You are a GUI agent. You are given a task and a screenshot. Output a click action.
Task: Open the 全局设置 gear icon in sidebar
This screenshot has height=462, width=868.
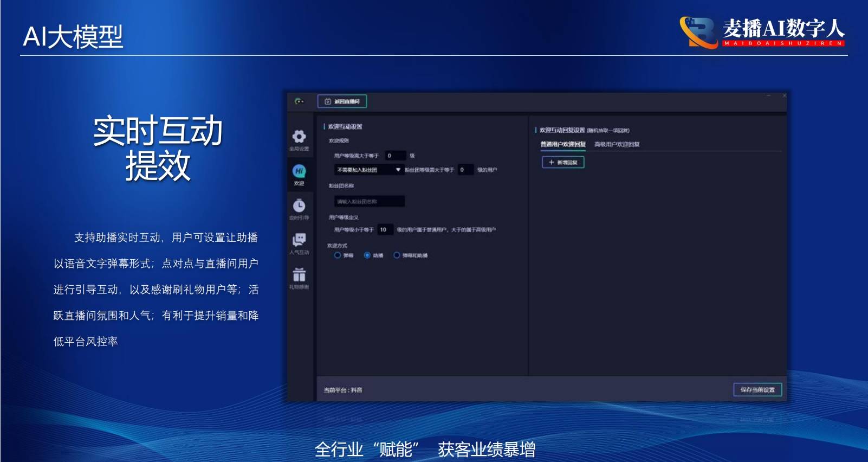click(x=299, y=137)
